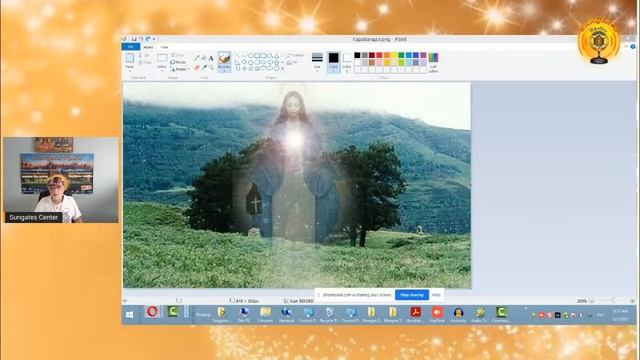Click the zoom slider in Paint status bar

tap(613, 300)
